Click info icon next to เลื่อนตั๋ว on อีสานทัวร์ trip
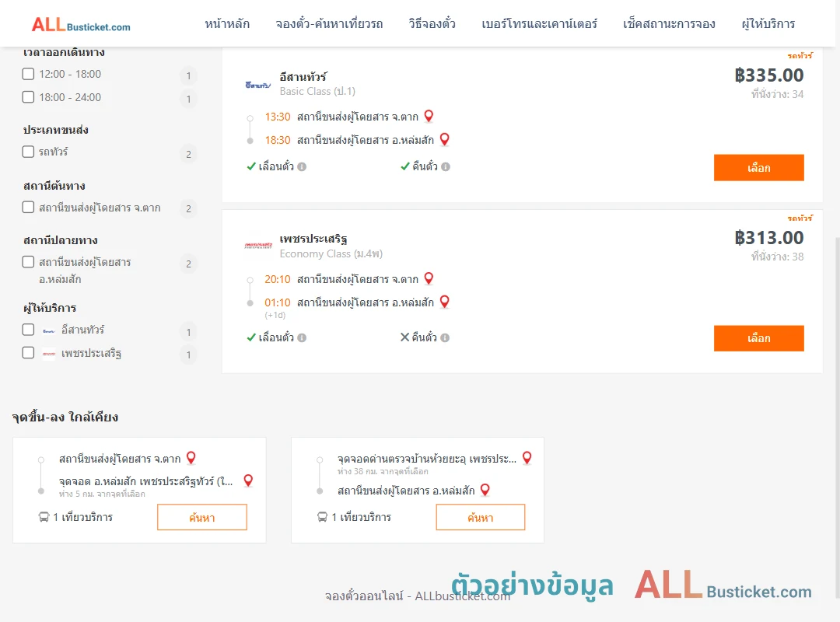The height and width of the screenshot is (622, 840). [x=302, y=166]
